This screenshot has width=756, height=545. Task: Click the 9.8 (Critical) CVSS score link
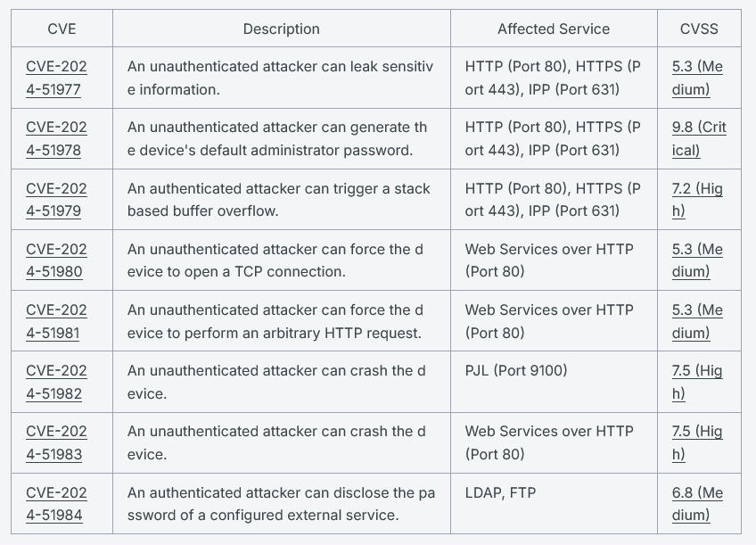tap(699, 138)
